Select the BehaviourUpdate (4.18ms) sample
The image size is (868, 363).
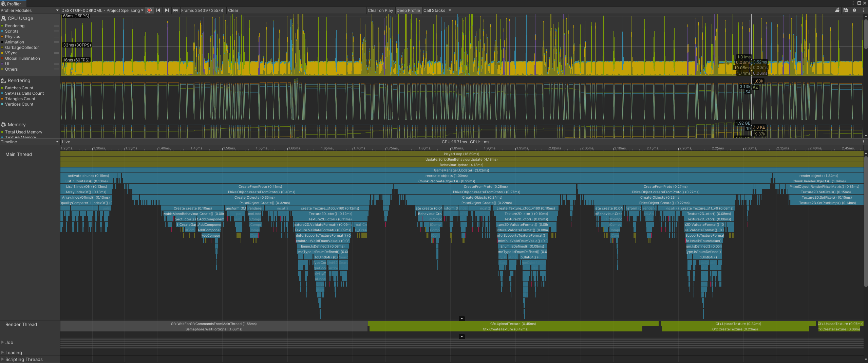(462, 165)
